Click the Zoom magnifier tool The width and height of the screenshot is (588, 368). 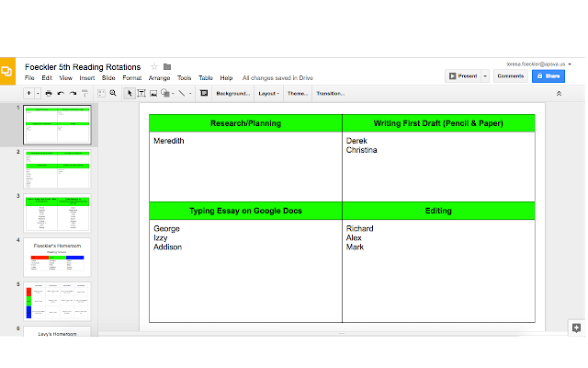click(113, 93)
